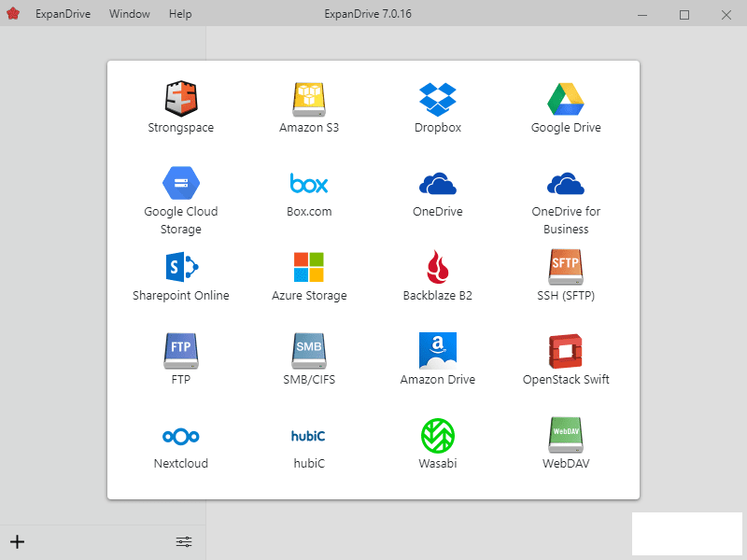Screen dimensions: 747x560
Task: Click the "Wasabi" text label
Action: [438, 463]
